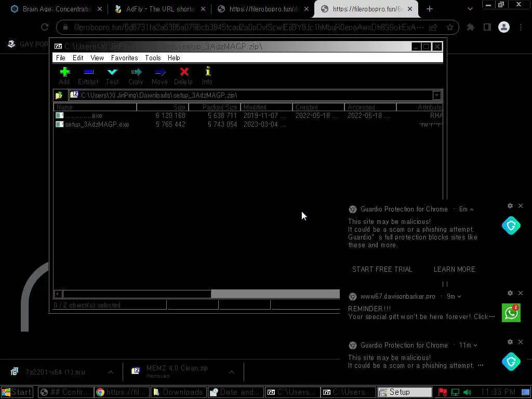Image resolution: width=532 pixels, height=399 pixels.
Task: Click the speaker volume icon in system tray
Action: (x=468, y=393)
